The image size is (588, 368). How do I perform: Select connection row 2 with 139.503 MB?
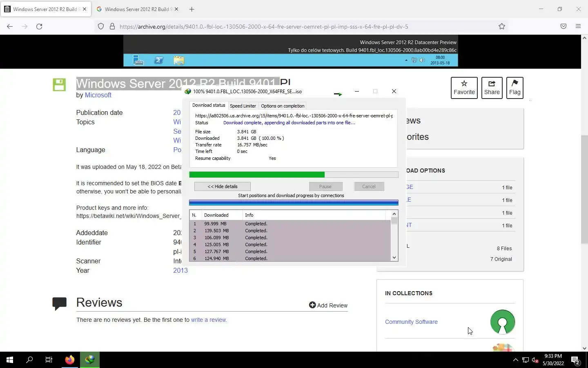pyautogui.click(x=290, y=231)
